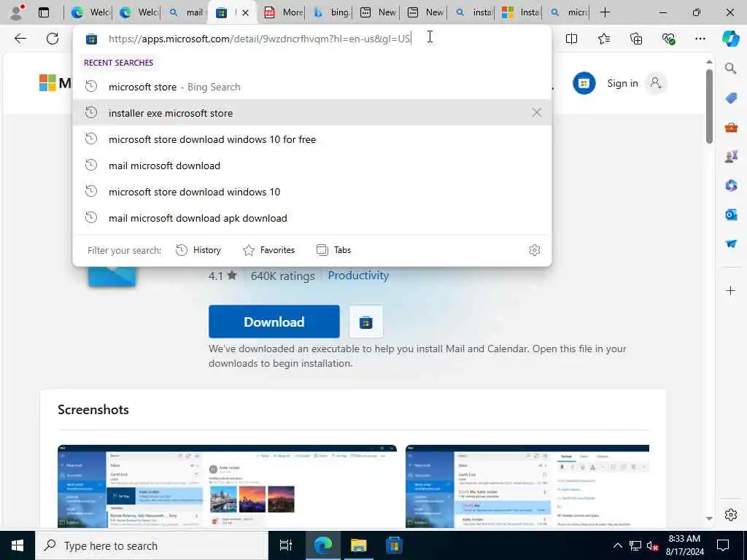Click the Microsoft Store round icon near Sign in
The width and height of the screenshot is (747, 560).
click(x=584, y=83)
